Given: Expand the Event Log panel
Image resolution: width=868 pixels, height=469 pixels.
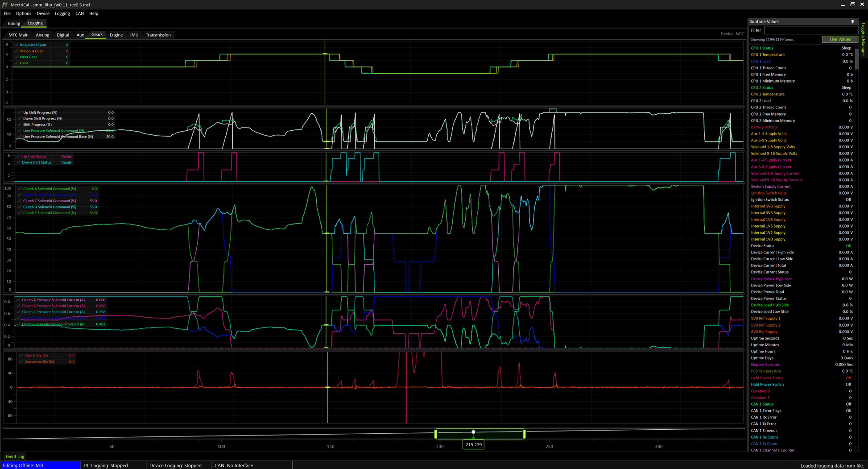Looking at the screenshot, I should pyautogui.click(x=15, y=457).
